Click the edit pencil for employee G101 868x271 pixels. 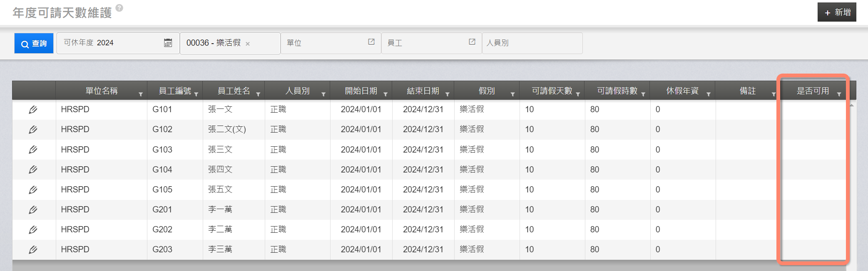pos(33,110)
